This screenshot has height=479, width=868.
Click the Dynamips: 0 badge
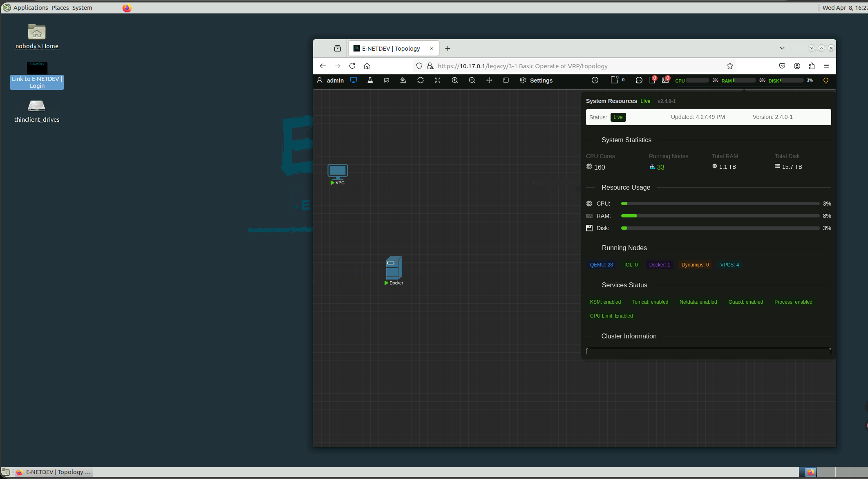(695, 265)
